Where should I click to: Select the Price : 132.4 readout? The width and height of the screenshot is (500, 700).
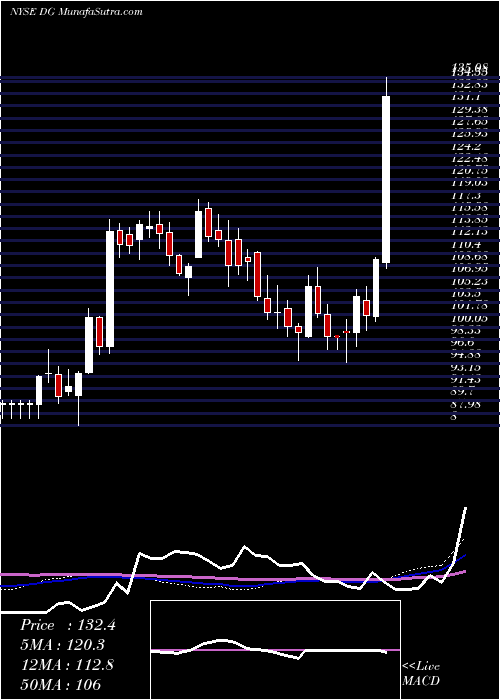point(68,625)
